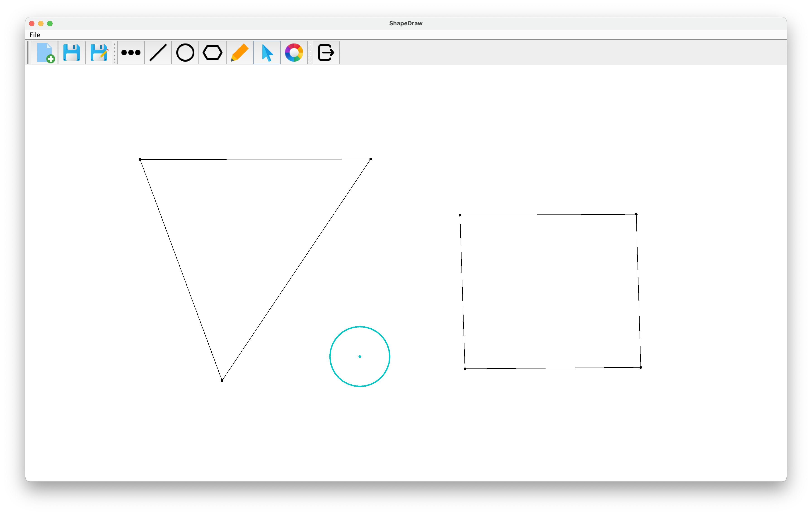
Task: Click the cyan circle's center point
Action: pos(360,356)
